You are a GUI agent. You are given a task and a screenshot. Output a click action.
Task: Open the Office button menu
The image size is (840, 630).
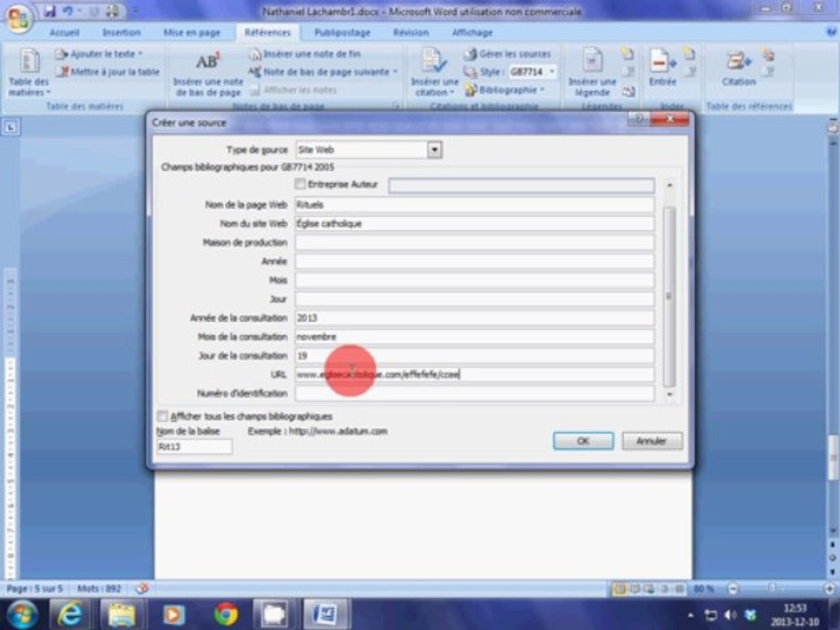click(x=18, y=17)
